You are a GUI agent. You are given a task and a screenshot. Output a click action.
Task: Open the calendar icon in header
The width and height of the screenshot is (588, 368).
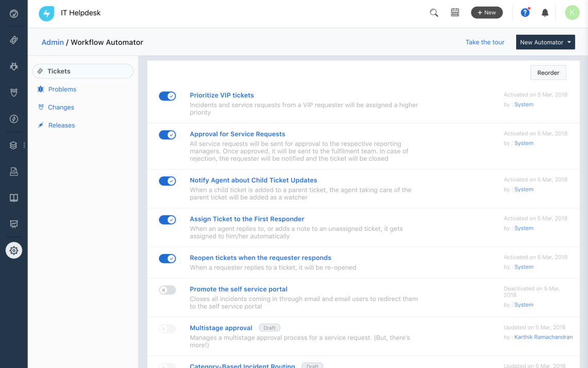pyautogui.click(x=455, y=13)
